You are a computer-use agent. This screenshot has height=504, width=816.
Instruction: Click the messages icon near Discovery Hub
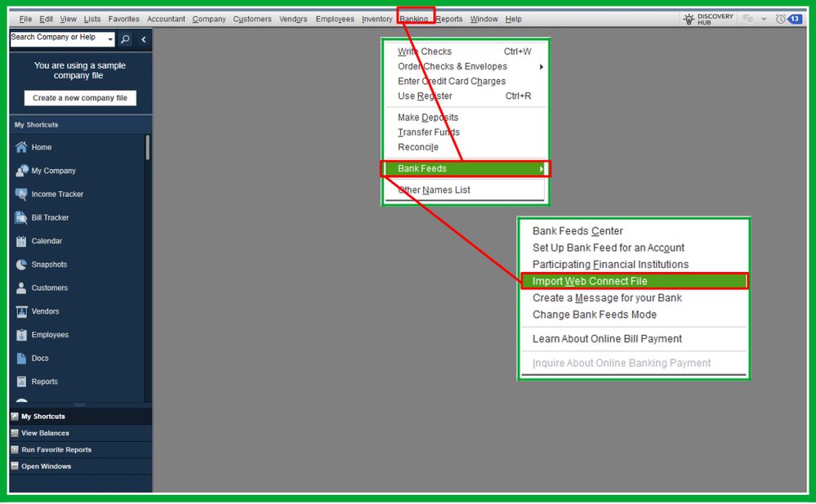(748, 20)
